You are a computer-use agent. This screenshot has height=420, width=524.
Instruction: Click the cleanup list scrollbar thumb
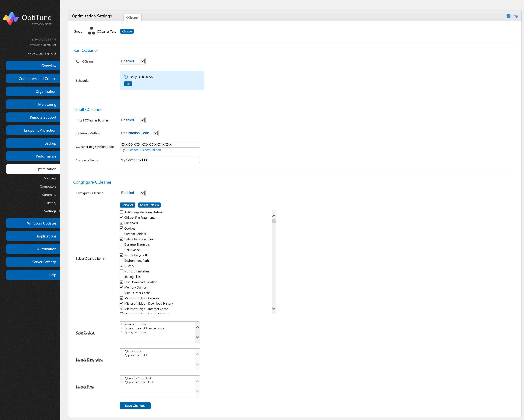point(274,221)
